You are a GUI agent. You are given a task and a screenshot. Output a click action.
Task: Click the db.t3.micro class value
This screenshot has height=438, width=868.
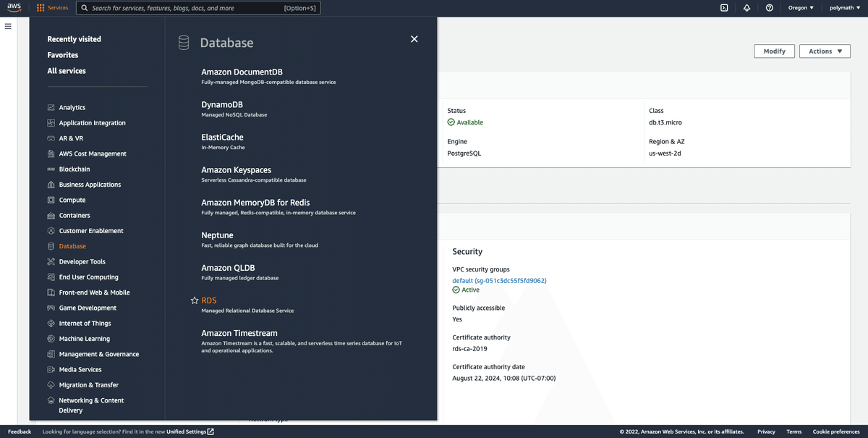(x=665, y=122)
